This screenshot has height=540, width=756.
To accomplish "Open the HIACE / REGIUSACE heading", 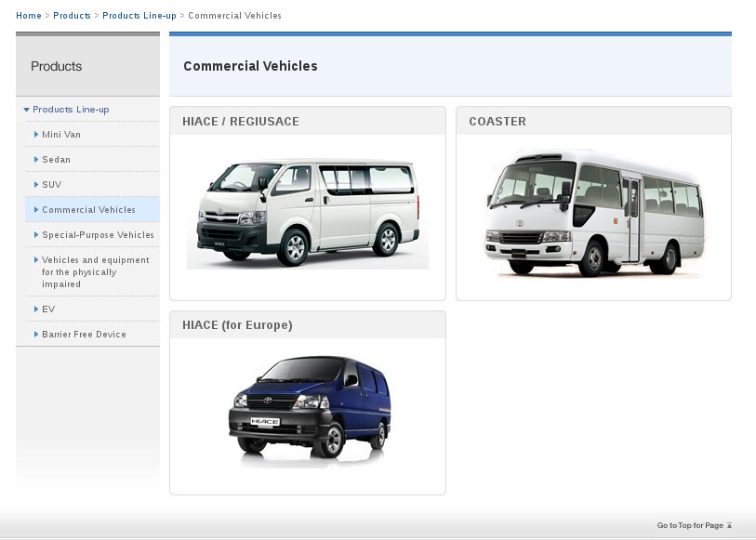I will point(241,122).
